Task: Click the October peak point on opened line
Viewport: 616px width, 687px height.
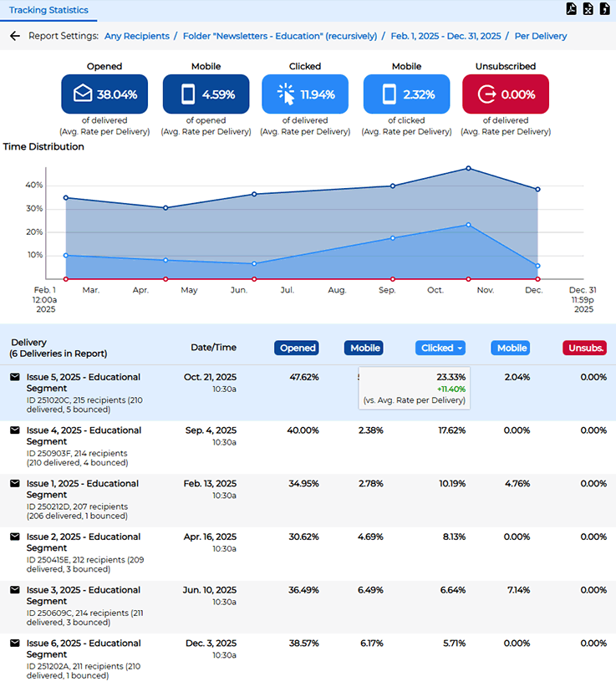Action: point(468,168)
